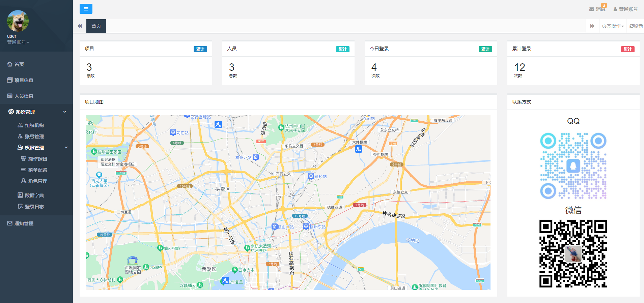Open 首页 in the sidebar menu

pyautogui.click(x=19, y=64)
